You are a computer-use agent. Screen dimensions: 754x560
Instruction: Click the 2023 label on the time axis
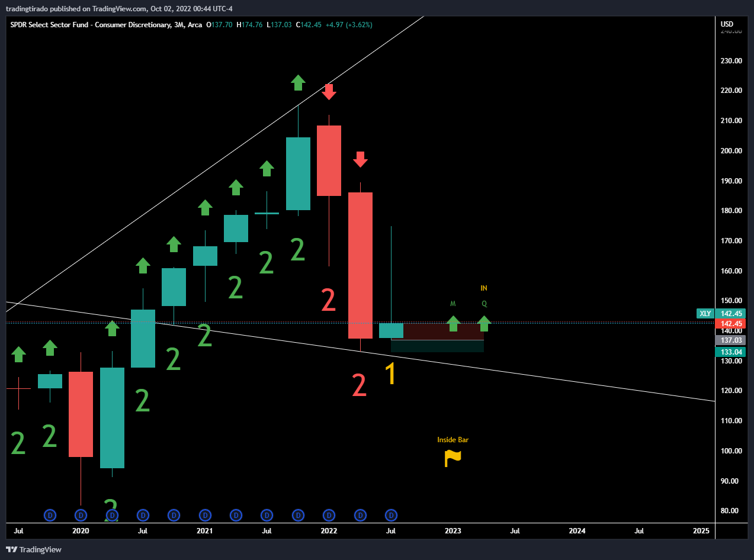(453, 531)
